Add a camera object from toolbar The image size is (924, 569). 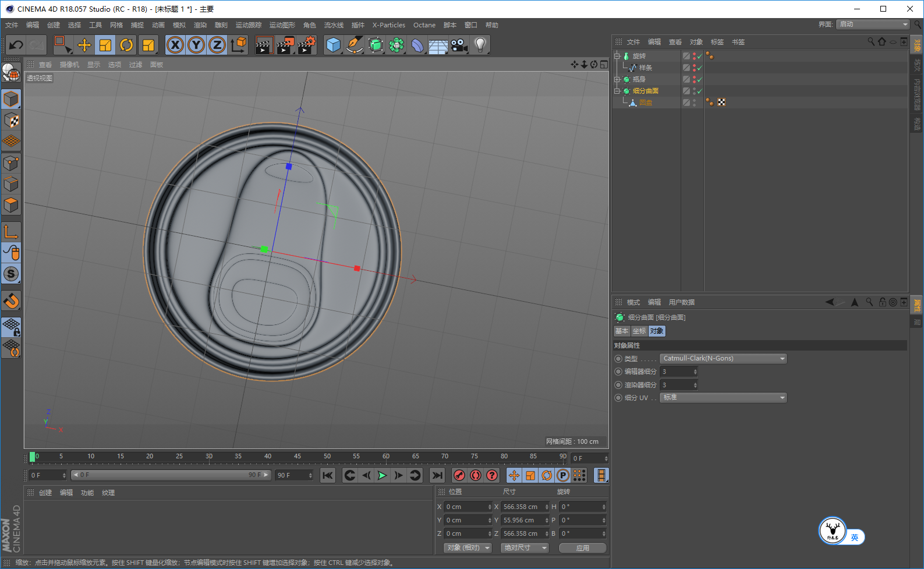tap(459, 45)
